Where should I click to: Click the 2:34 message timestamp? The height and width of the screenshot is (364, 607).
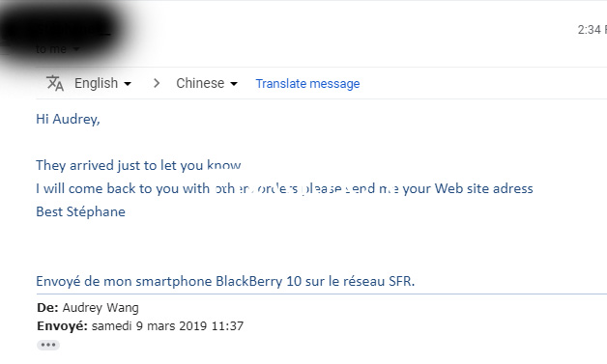(592, 30)
